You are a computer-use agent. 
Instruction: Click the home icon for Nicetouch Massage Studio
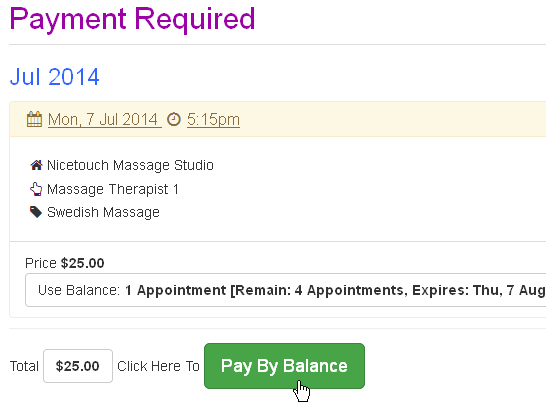pyautogui.click(x=36, y=165)
